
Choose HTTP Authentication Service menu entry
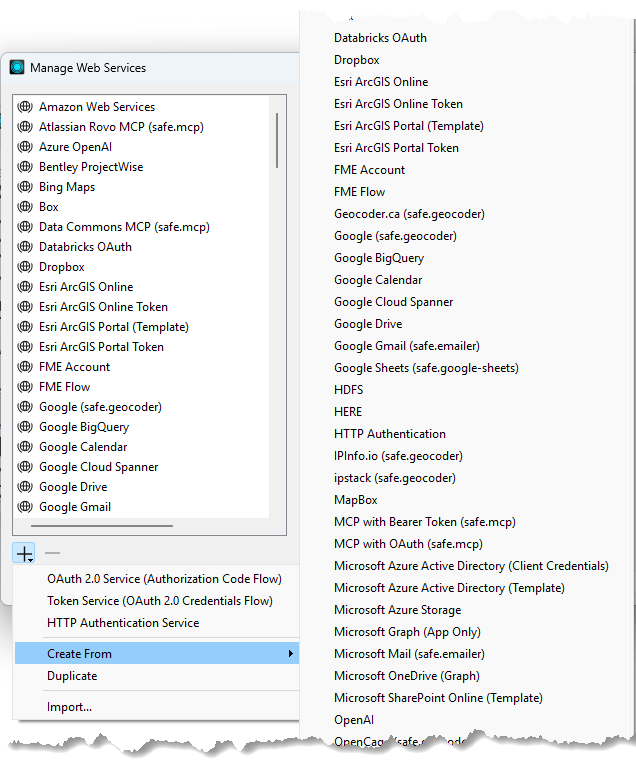coord(123,623)
